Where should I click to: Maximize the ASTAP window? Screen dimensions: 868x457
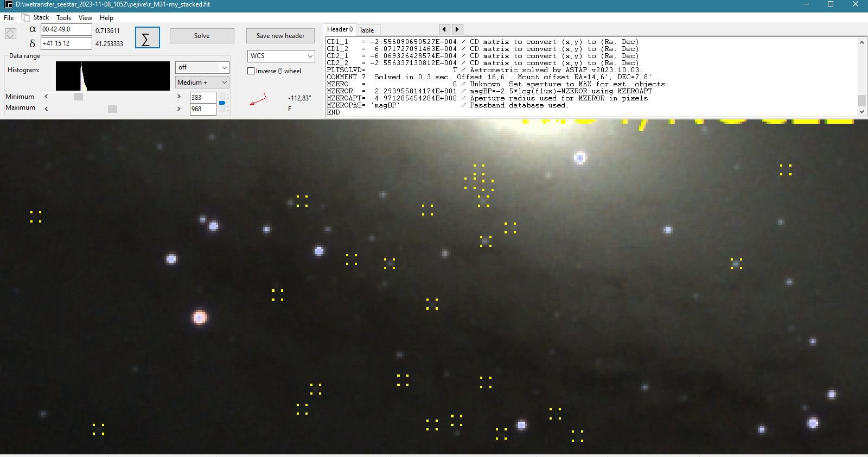coord(831,4)
